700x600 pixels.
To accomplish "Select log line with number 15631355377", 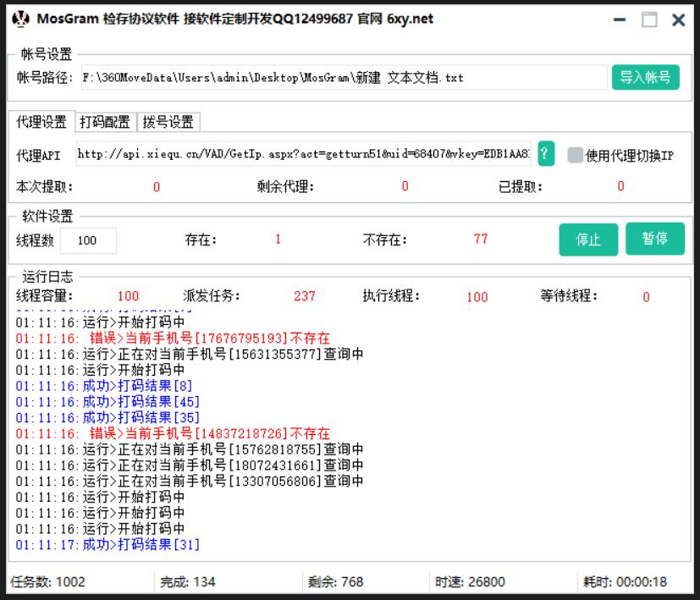I will click(x=190, y=354).
